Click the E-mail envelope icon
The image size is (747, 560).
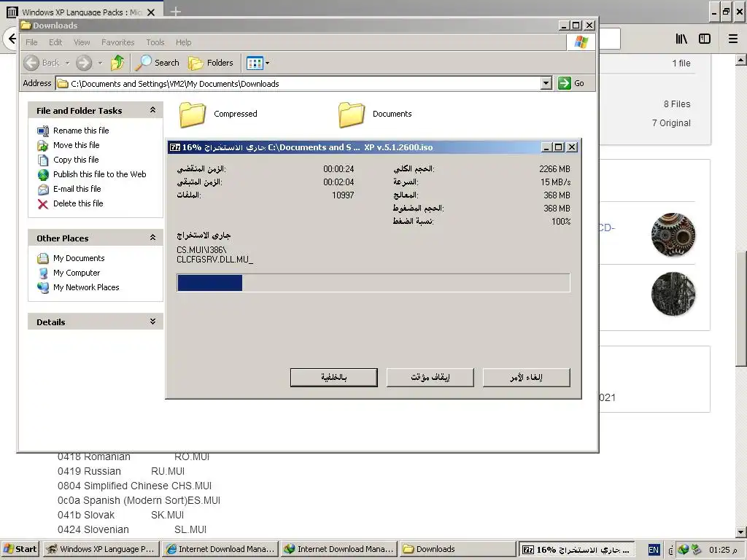(43, 190)
